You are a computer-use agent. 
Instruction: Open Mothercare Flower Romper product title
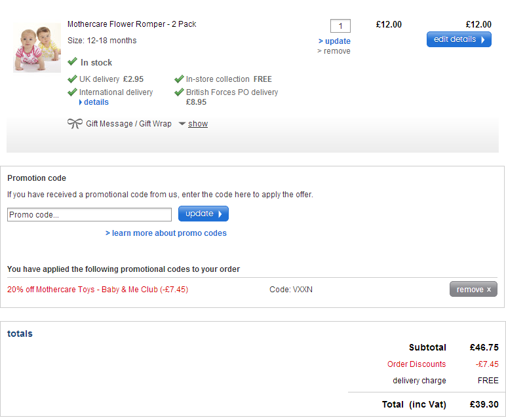pos(132,24)
